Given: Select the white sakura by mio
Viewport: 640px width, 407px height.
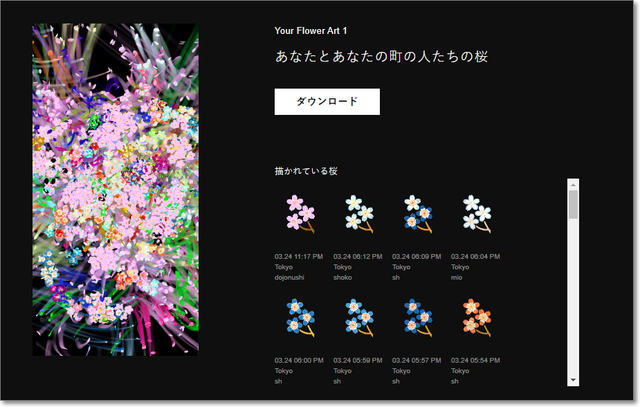Looking at the screenshot, I should (x=476, y=213).
